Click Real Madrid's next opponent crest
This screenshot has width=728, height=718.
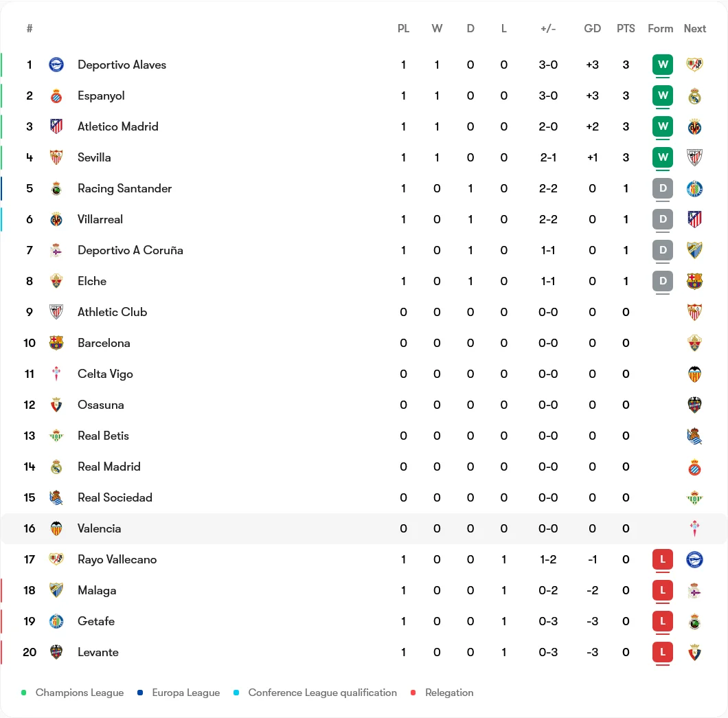[694, 467]
